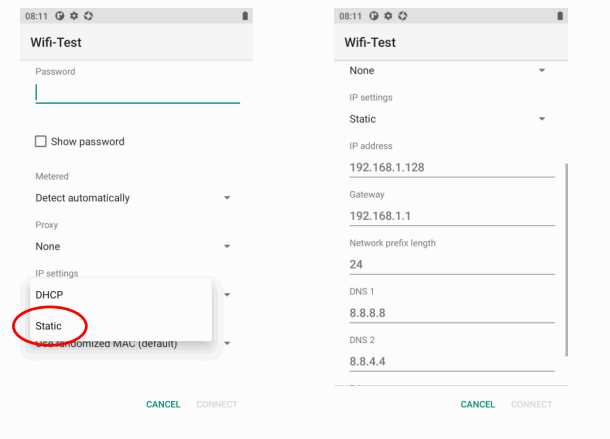Tap the pie-shaped data icon in left status bar
This screenshot has height=439, width=610.
[x=60, y=17]
